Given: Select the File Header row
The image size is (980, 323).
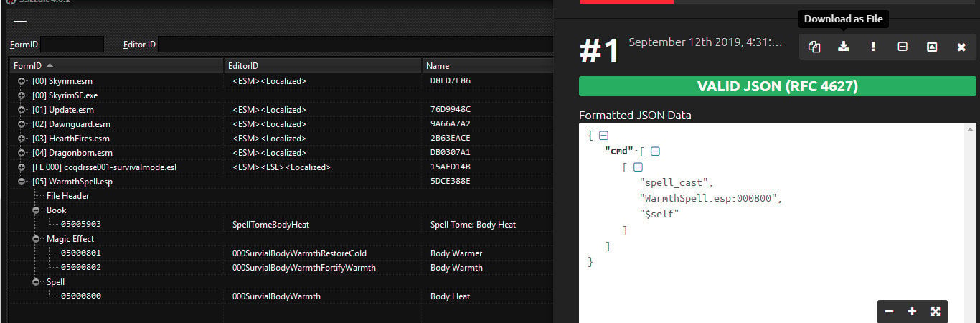Looking at the screenshot, I should coord(68,196).
